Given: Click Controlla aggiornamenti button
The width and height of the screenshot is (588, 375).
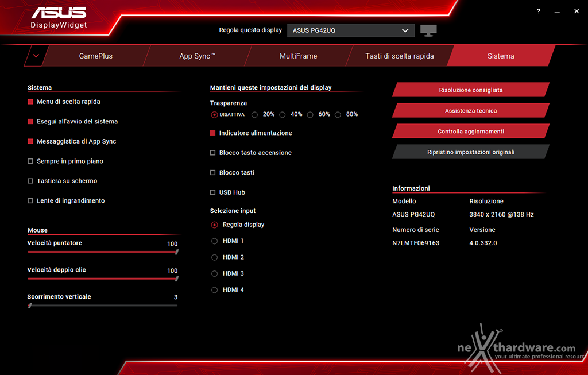Looking at the screenshot, I should point(471,132).
